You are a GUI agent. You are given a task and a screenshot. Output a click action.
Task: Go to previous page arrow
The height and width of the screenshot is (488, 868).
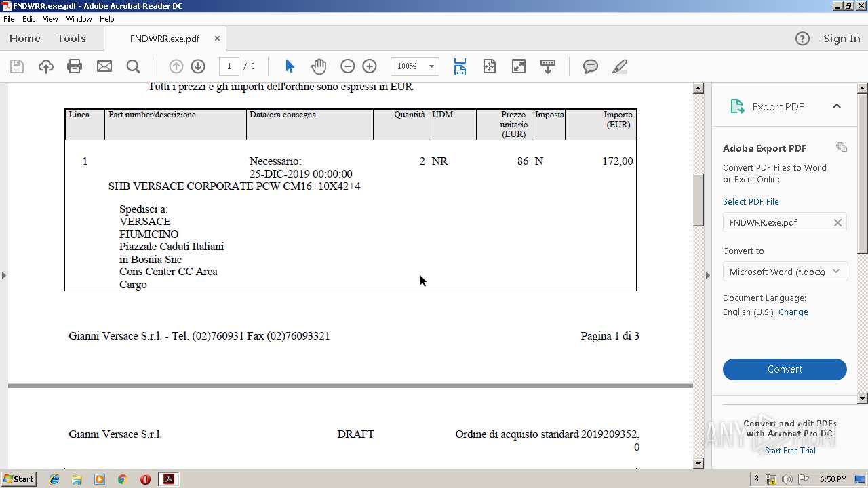click(176, 66)
